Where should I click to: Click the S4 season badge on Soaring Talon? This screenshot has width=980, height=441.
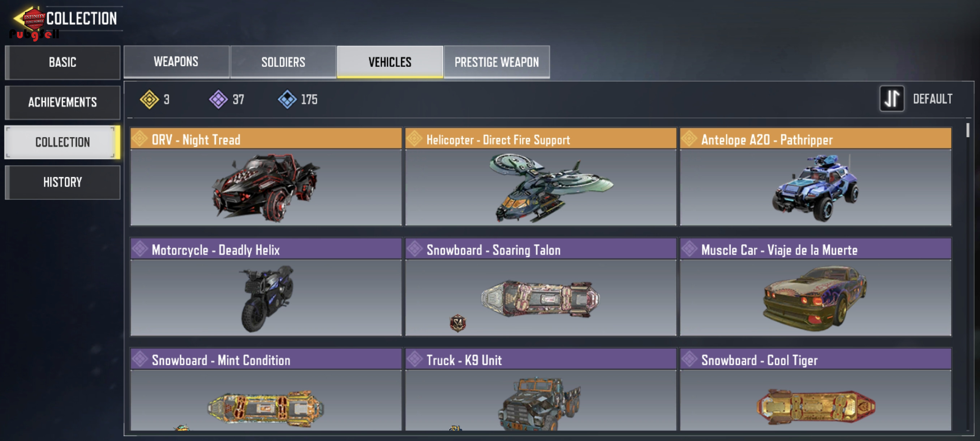(x=458, y=323)
